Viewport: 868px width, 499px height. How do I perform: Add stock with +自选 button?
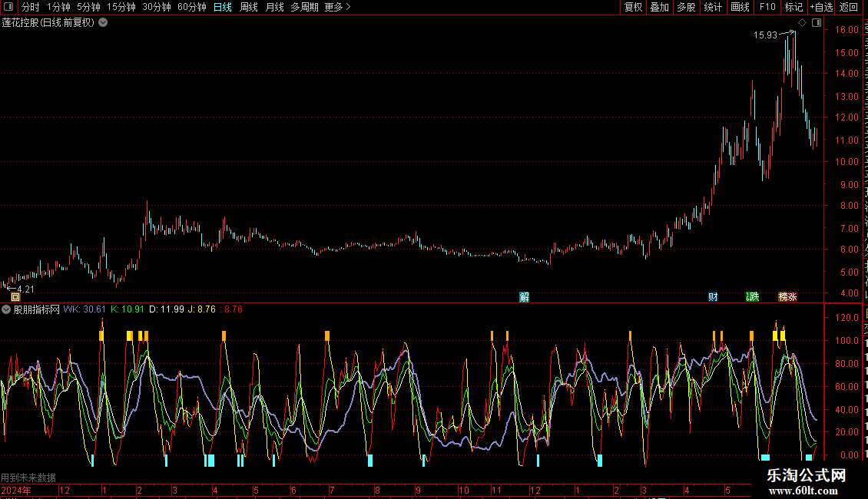pos(821,7)
